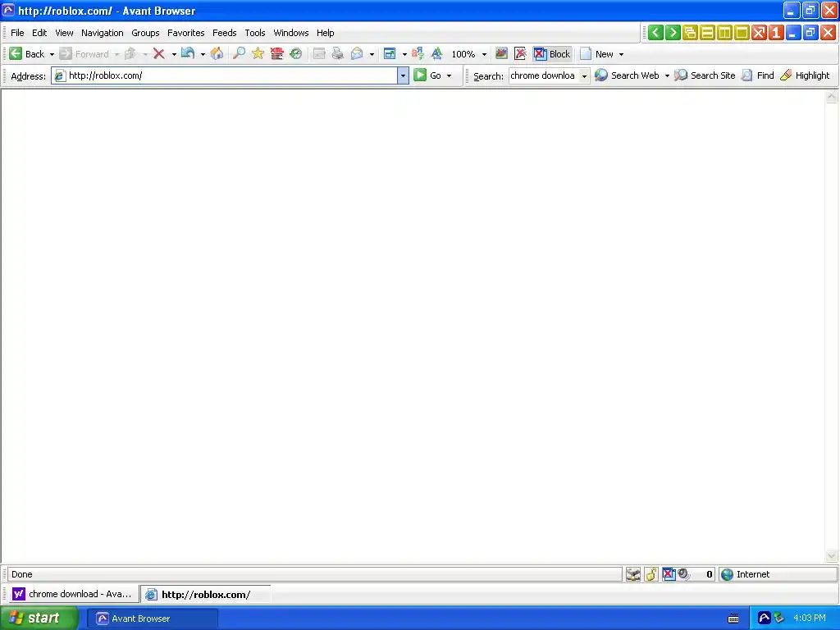This screenshot has height=630, width=840.
Task: Click Search Web button
Action: pos(628,75)
